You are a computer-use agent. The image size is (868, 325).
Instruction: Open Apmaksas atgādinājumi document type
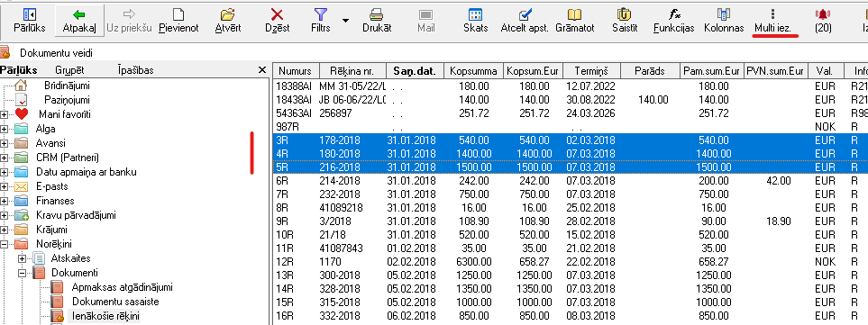122,287
